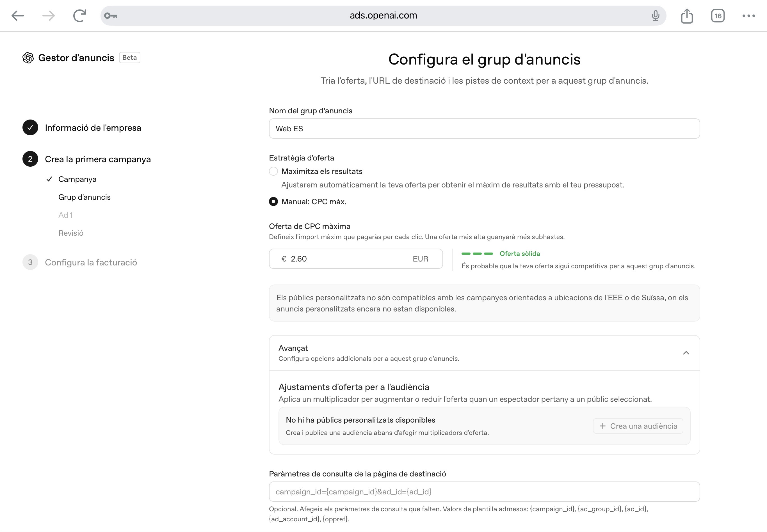Edit the Nom del grup d'anuncis field
Screen dimensions: 767x532
tap(484, 129)
